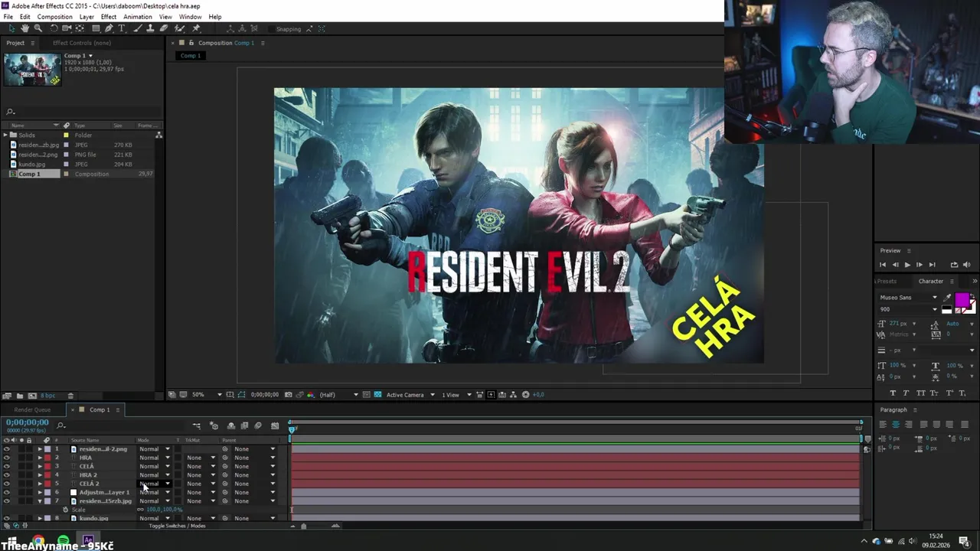Open the 1 View layout dropdown
The height and width of the screenshot is (551, 980).
(x=456, y=395)
